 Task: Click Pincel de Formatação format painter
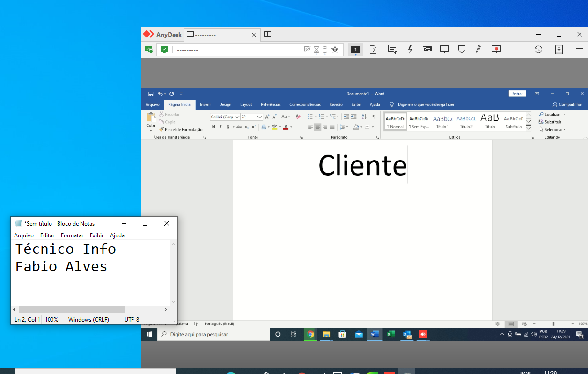coord(181,129)
